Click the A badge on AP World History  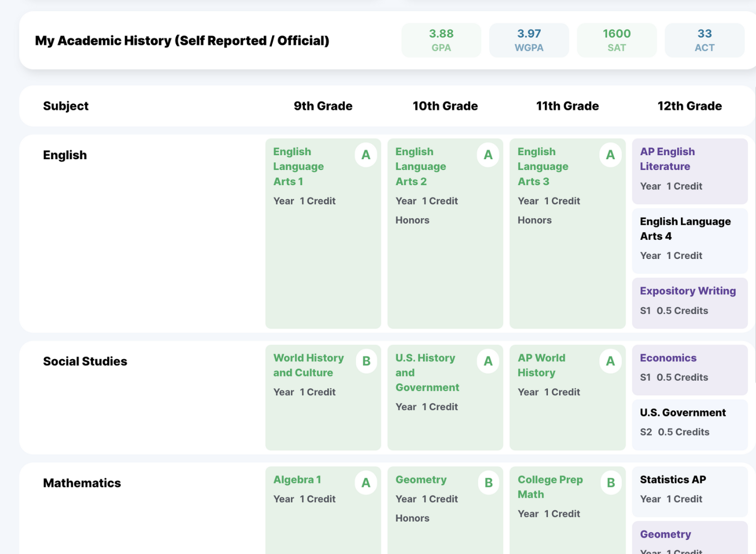(610, 361)
